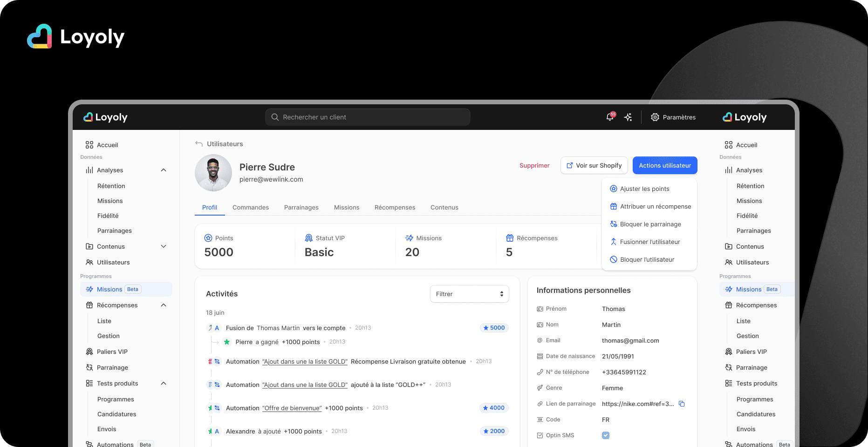Viewport: 868px width, 447px height.
Task: Click the Supprimer link
Action: click(534, 165)
